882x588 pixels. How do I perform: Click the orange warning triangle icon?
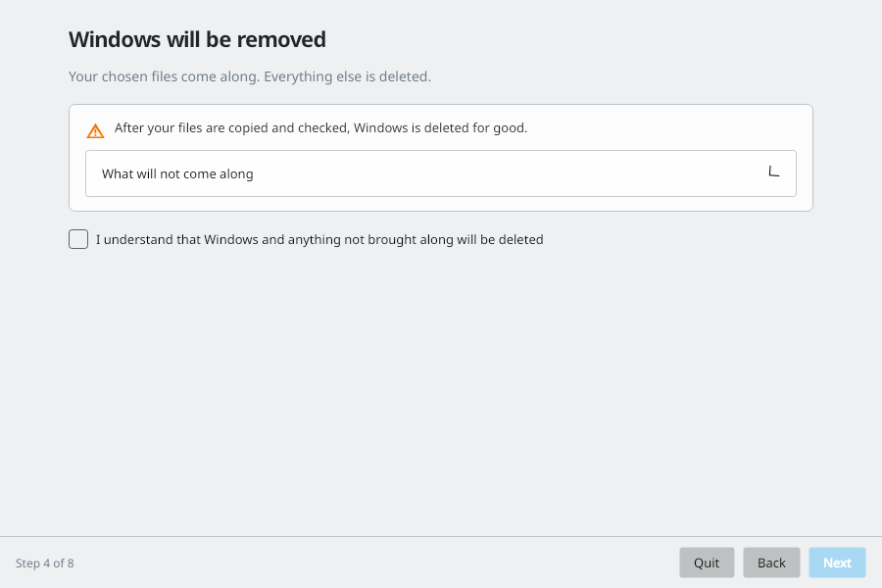point(95,130)
